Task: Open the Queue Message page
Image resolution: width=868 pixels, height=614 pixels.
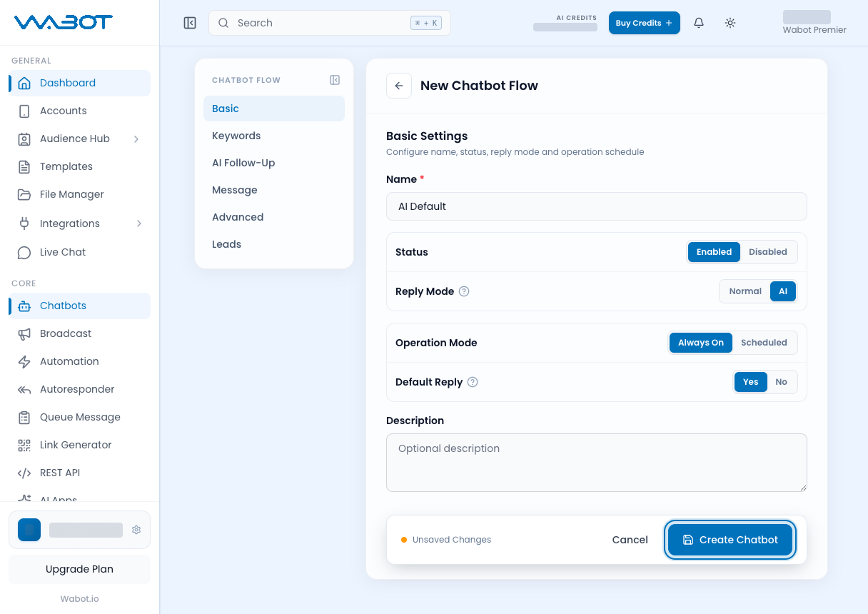Action: coord(80,417)
